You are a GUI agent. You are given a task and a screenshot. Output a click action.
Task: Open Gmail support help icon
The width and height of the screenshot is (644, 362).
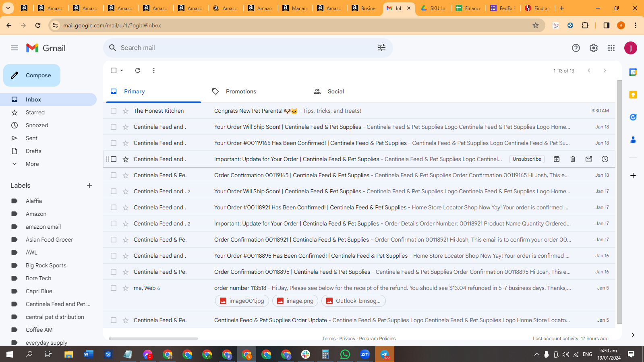click(x=576, y=48)
